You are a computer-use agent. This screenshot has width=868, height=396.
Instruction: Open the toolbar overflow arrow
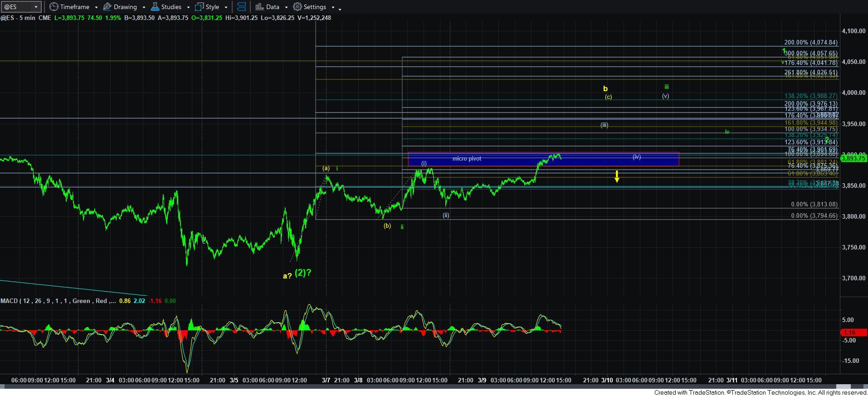point(340,9)
